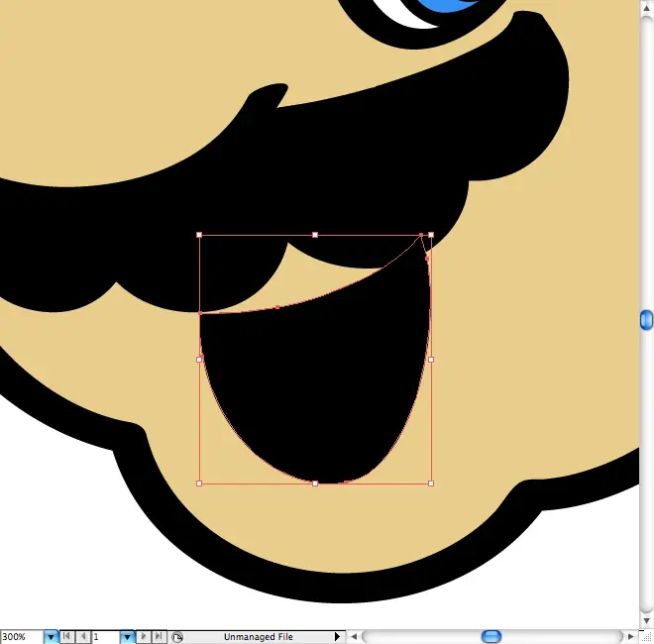Click the window resize grip corner
The width and height of the screenshot is (654, 644).
pyautogui.click(x=646, y=637)
